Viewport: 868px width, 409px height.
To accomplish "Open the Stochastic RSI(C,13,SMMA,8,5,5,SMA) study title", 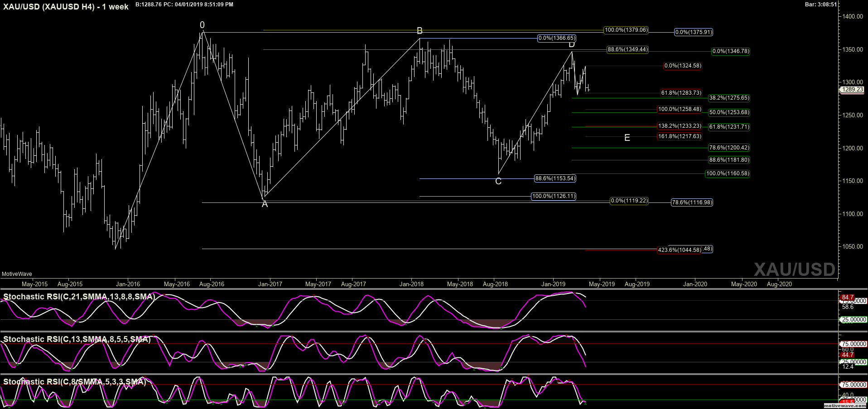I will [77, 339].
